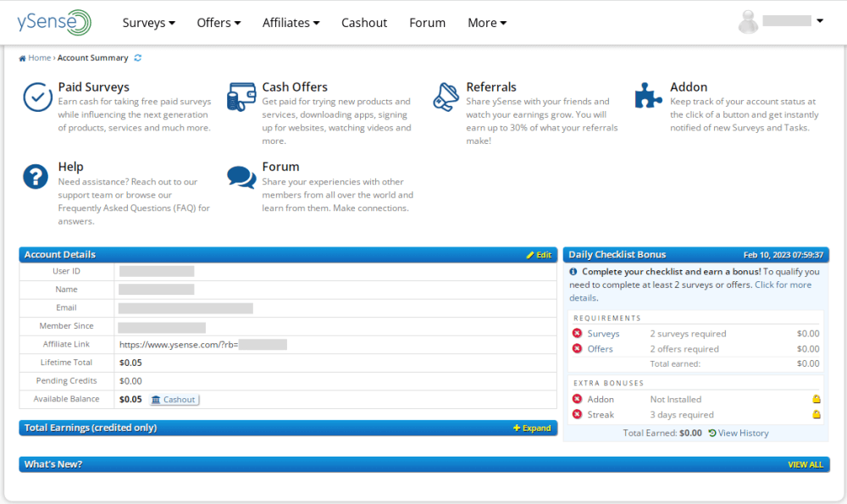This screenshot has width=847, height=504.
Task: Click the red X beside Offers requirement
Action: tap(577, 348)
